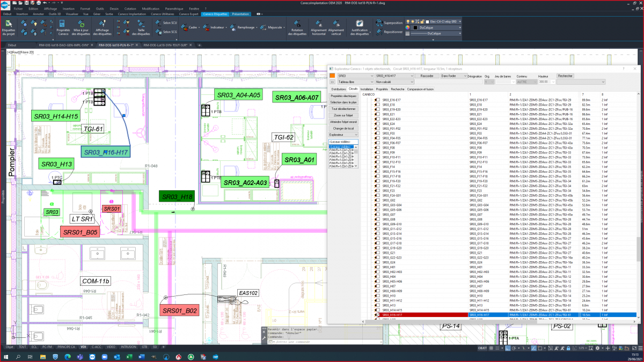Select the C-ACC layout tab at bottom
Screen dimensions: 644x362
[96, 347]
